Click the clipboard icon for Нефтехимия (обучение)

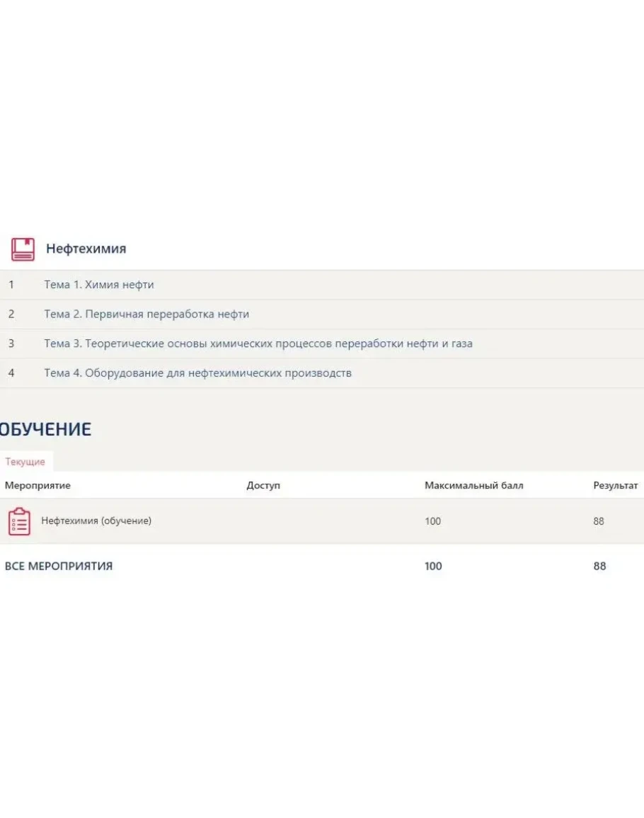coord(19,521)
